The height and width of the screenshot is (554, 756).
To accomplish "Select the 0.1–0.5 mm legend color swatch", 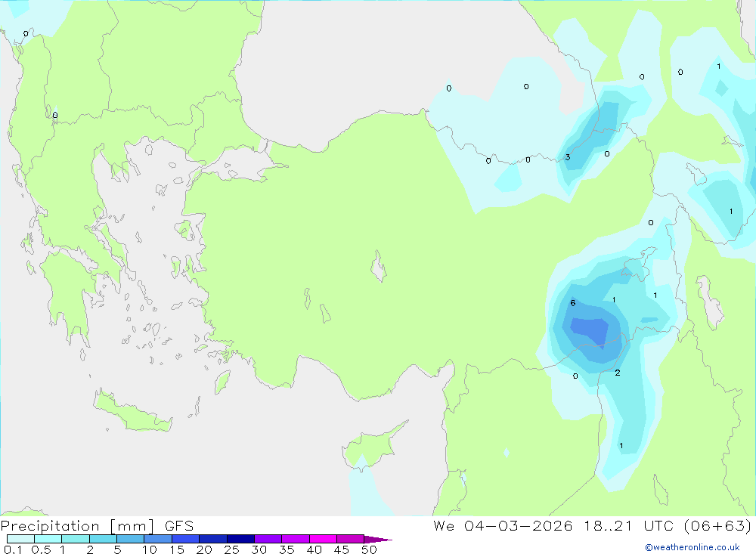I will click(x=20, y=539).
